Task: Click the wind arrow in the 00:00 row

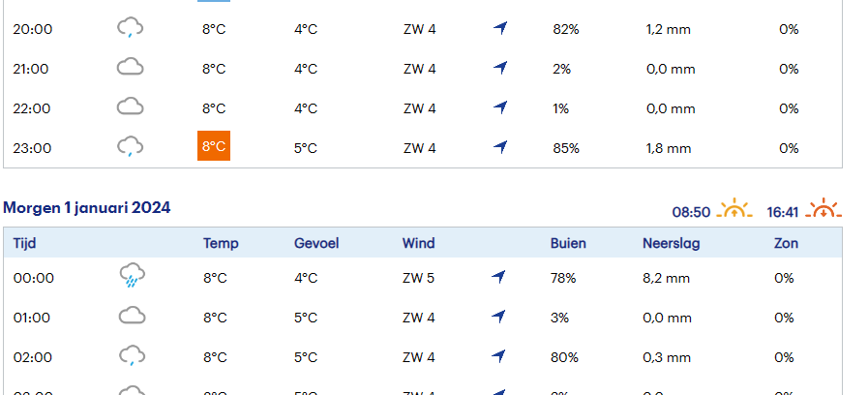Action: click(x=498, y=277)
